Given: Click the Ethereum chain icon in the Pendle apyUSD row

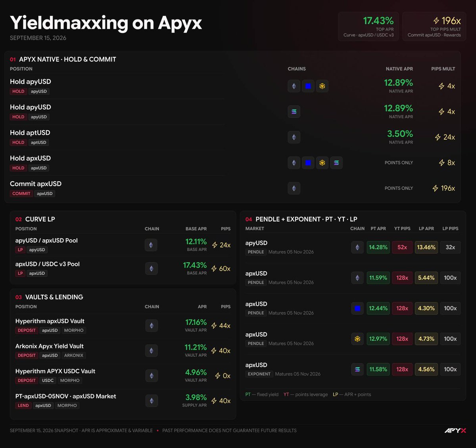Looking at the screenshot, I should [357, 247].
